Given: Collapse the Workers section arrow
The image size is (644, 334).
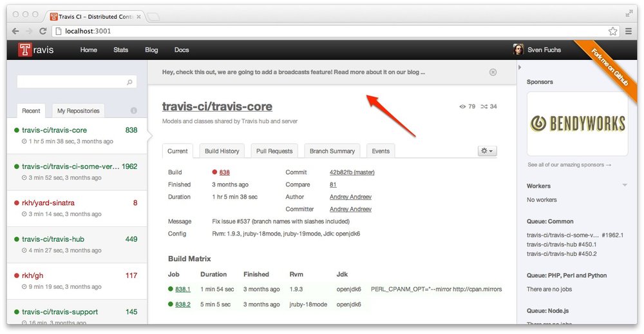Looking at the screenshot, I should pyautogui.click(x=624, y=186).
